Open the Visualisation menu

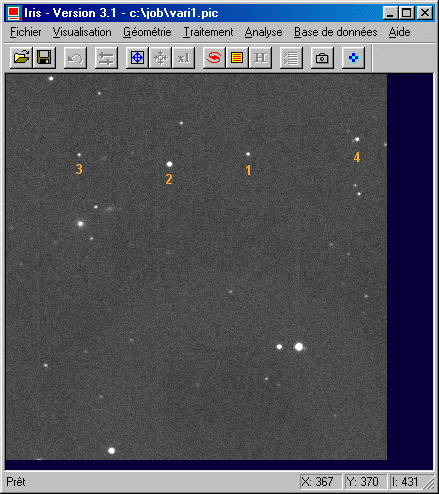pos(82,32)
